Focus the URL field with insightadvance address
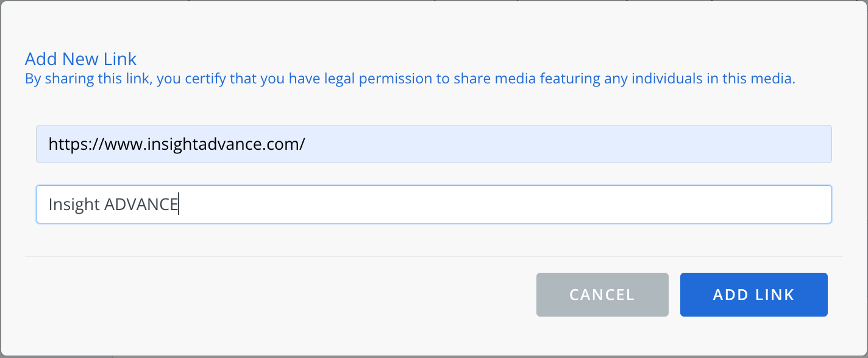This screenshot has width=868, height=358. coord(434,144)
